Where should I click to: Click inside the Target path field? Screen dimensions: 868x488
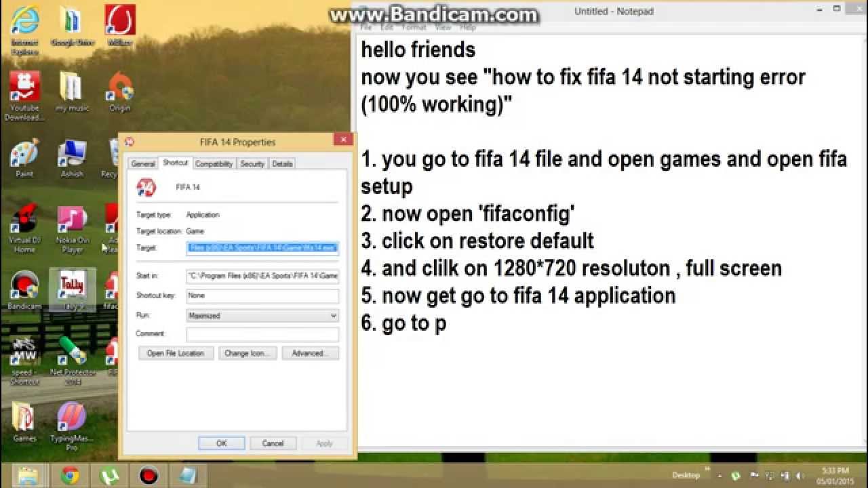coord(262,248)
